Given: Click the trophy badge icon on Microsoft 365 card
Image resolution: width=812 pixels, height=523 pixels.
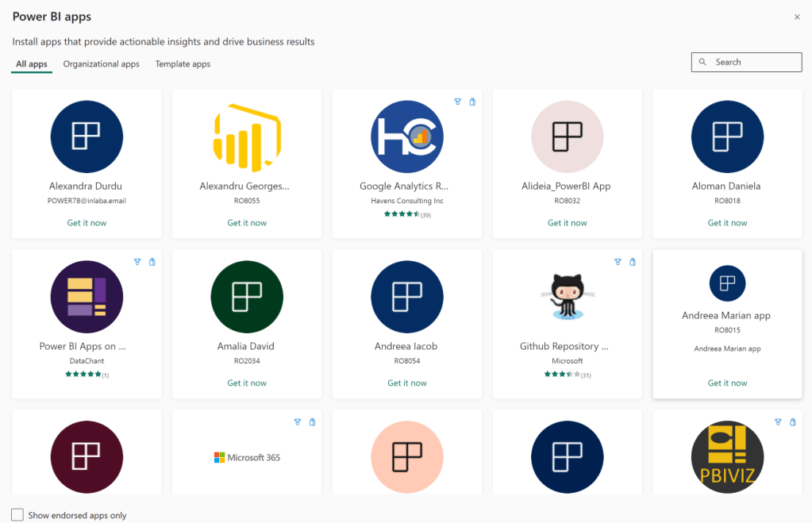Looking at the screenshot, I should [298, 422].
